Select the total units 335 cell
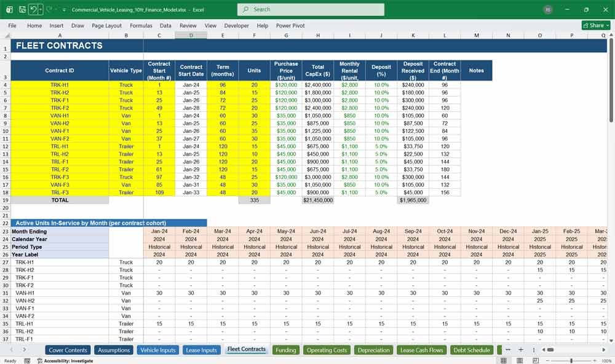Viewport: 615px width, 364px height. (254, 200)
